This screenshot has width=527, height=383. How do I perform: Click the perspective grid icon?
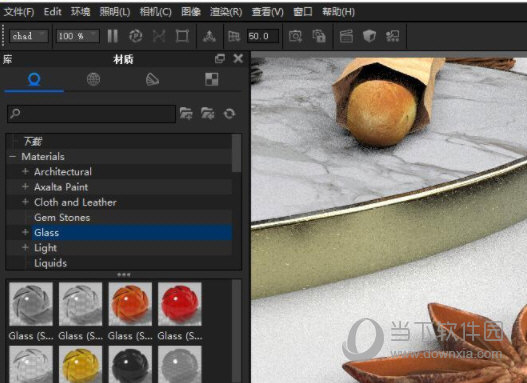[x=234, y=36]
